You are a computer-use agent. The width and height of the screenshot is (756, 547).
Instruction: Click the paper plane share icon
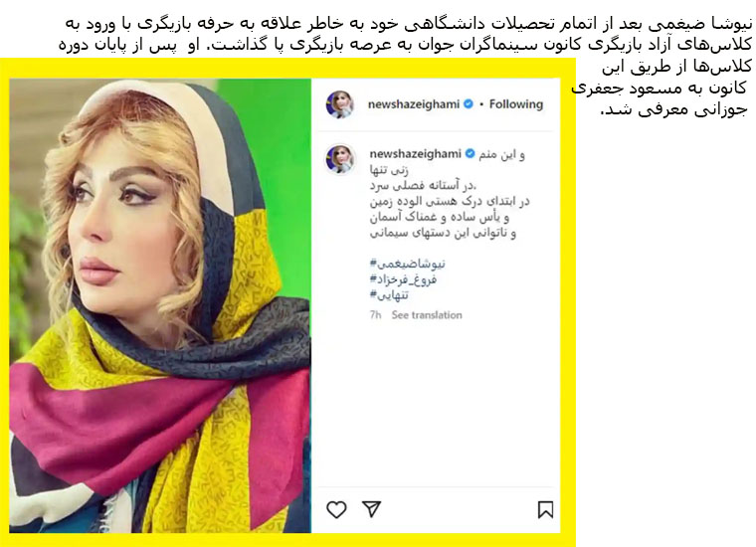(x=372, y=509)
